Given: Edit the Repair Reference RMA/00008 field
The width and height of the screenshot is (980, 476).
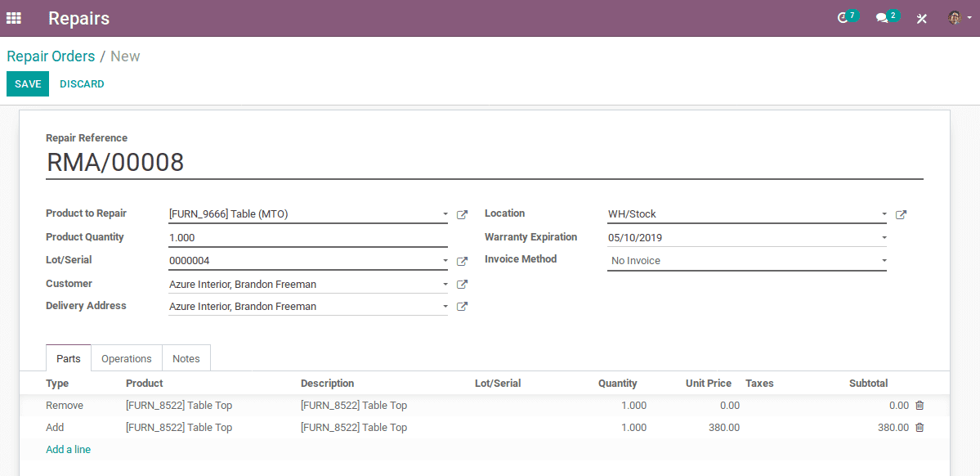Looking at the screenshot, I should [x=485, y=163].
